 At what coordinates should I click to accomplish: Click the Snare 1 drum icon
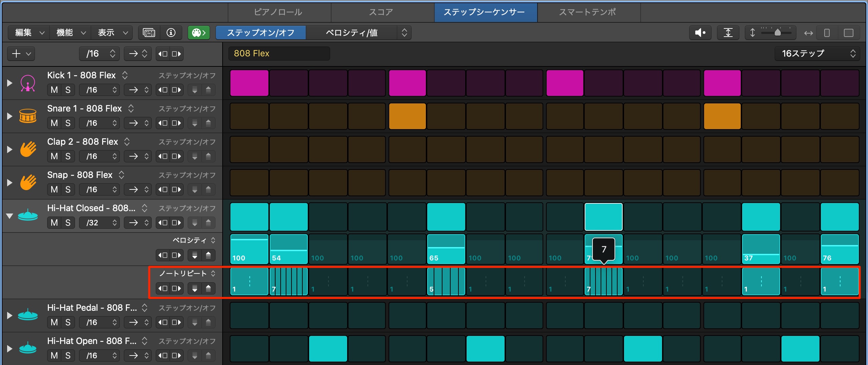tap(28, 116)
